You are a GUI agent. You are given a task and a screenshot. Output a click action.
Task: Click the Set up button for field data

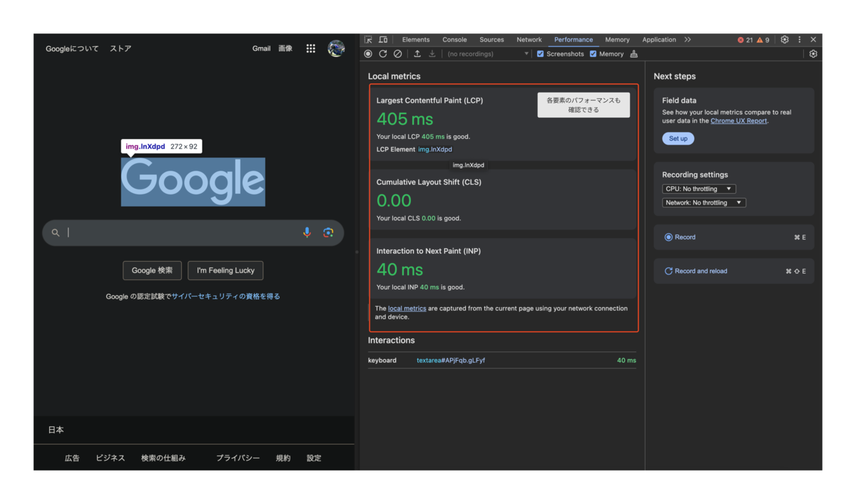coord(678,139)
